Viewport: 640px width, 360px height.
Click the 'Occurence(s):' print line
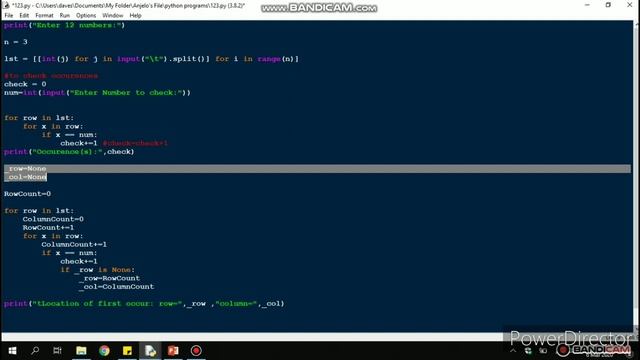(69, 152)
